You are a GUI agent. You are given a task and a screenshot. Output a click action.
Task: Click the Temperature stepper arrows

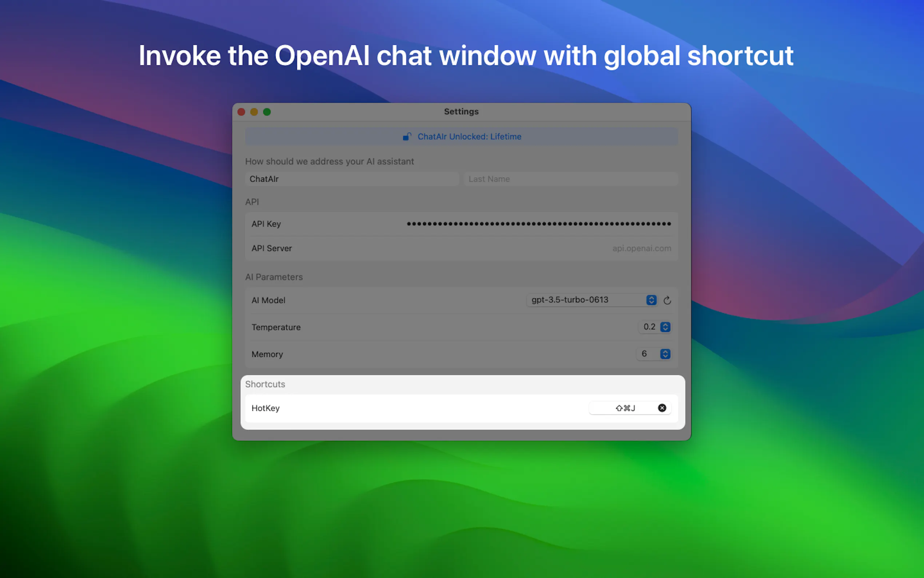665,327
